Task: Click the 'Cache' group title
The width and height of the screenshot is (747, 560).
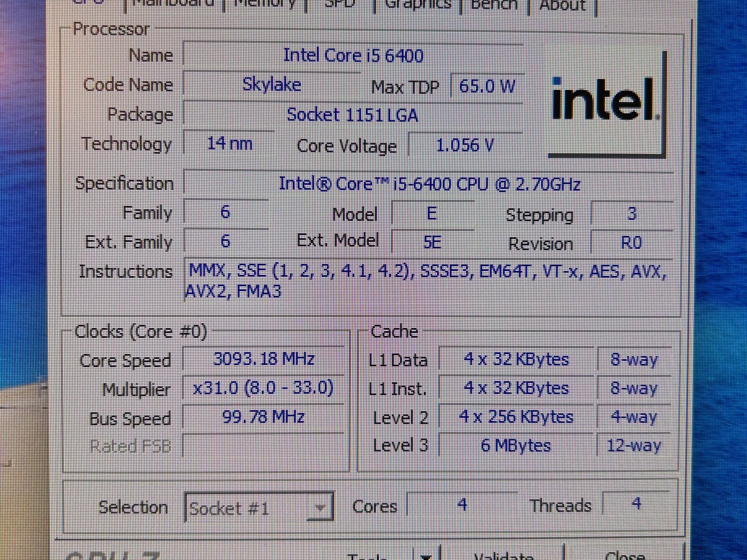Action: tap(394, 332)
